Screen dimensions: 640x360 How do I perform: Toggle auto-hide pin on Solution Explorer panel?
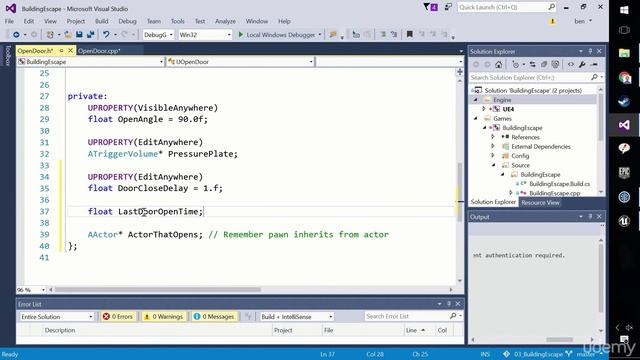pos(590,51)
